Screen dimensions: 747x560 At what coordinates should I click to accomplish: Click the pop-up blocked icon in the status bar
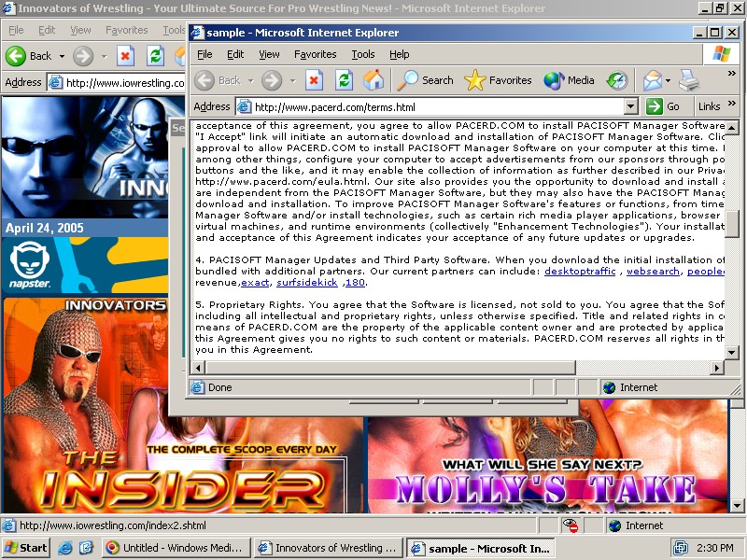(x=571, y=525)
